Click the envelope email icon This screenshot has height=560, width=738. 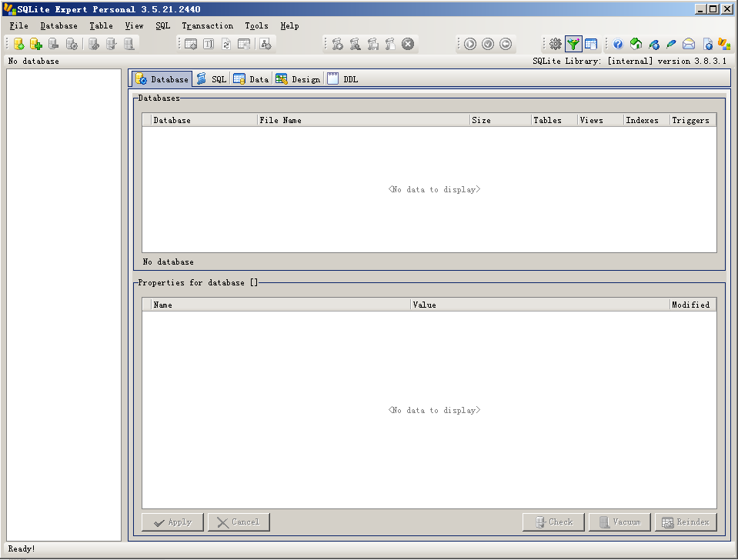point(689,44)
